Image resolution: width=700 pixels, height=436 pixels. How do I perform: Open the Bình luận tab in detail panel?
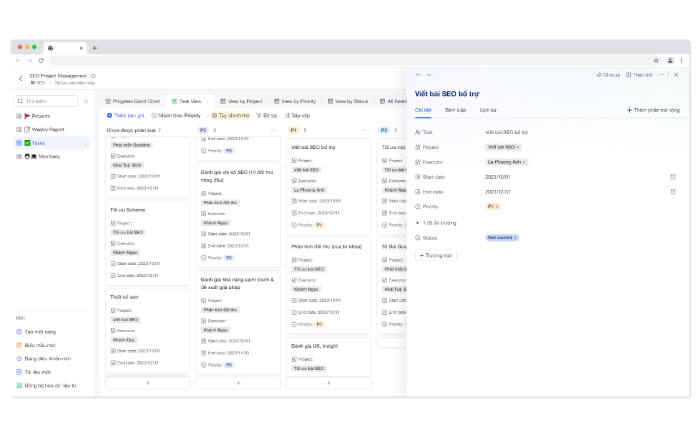click(455, 109)
